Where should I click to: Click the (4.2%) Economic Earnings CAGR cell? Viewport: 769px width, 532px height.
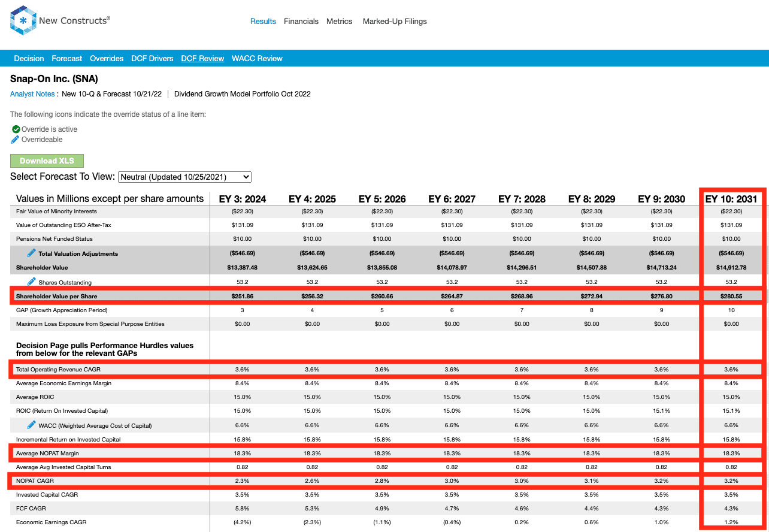click(243, 522)
